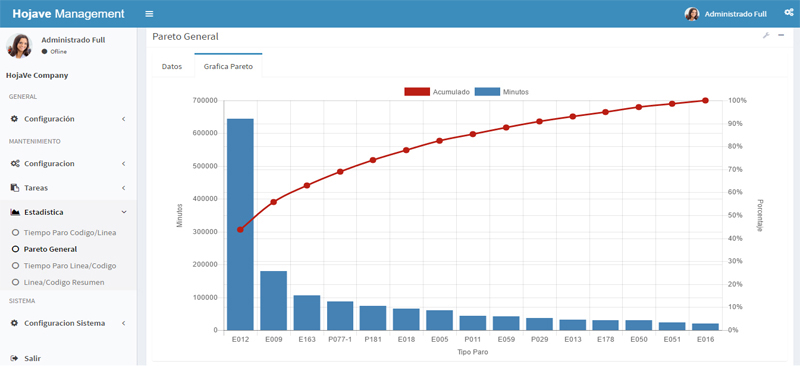Open Linea/Codigo Resumen report
The image size is (800, 366).
(x=64, y=282)
